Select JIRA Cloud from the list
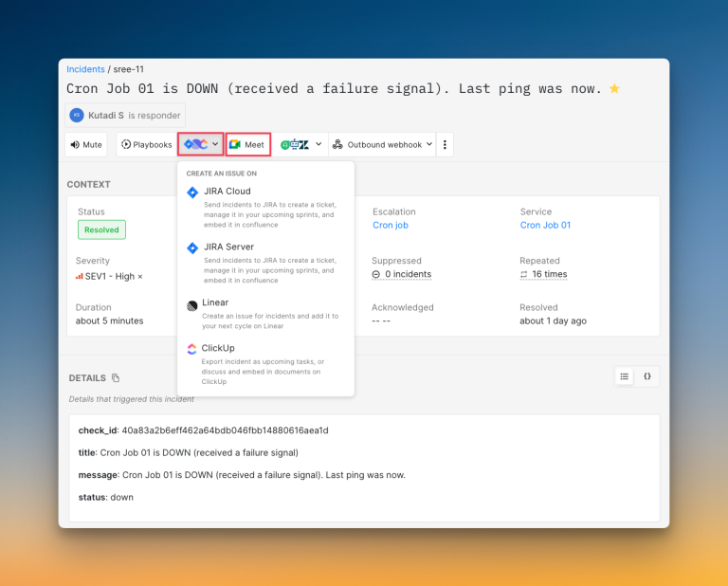 coord(227,192)
